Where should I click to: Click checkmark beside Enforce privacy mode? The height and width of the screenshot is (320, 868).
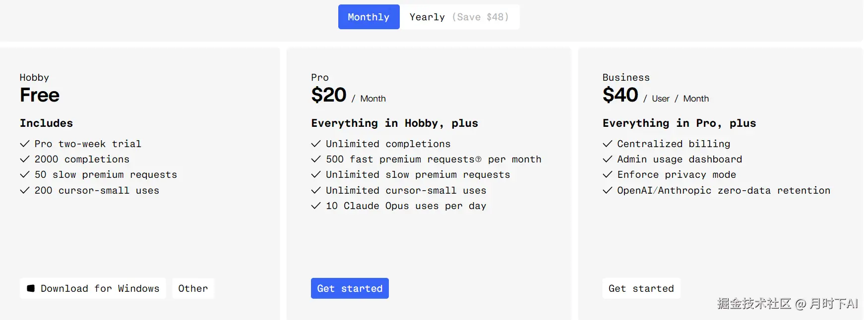point(607,175)
